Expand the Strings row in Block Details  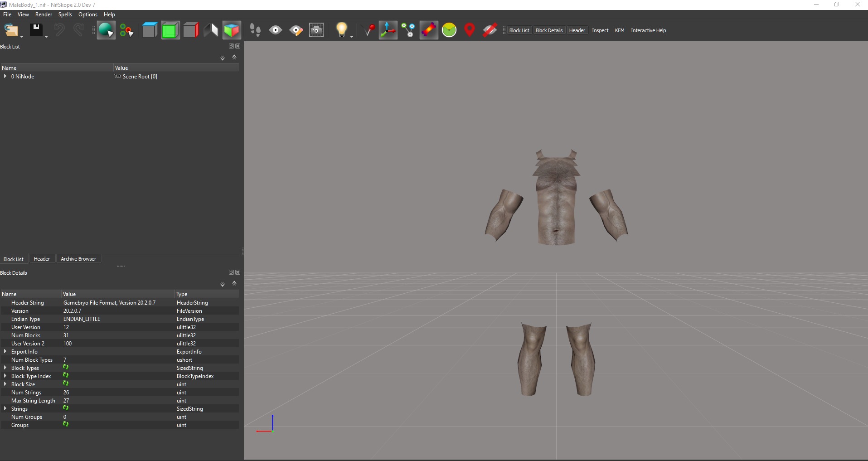point(5,409)
